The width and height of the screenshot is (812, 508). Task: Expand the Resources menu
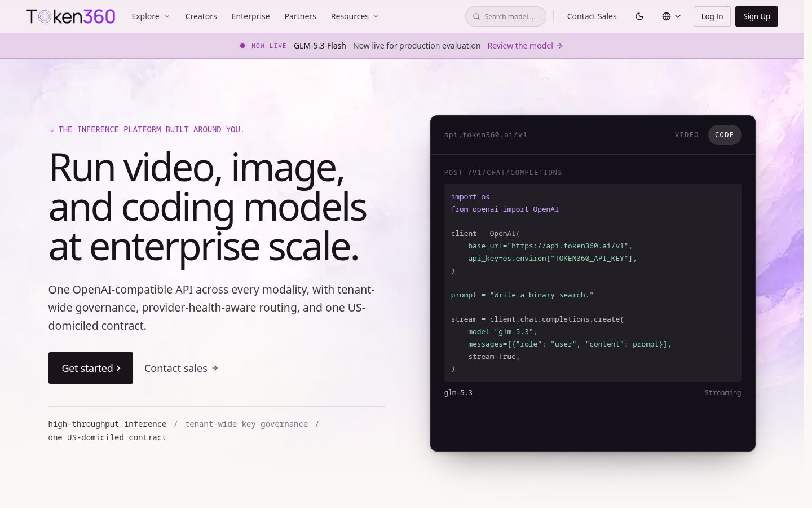(355, 16)
